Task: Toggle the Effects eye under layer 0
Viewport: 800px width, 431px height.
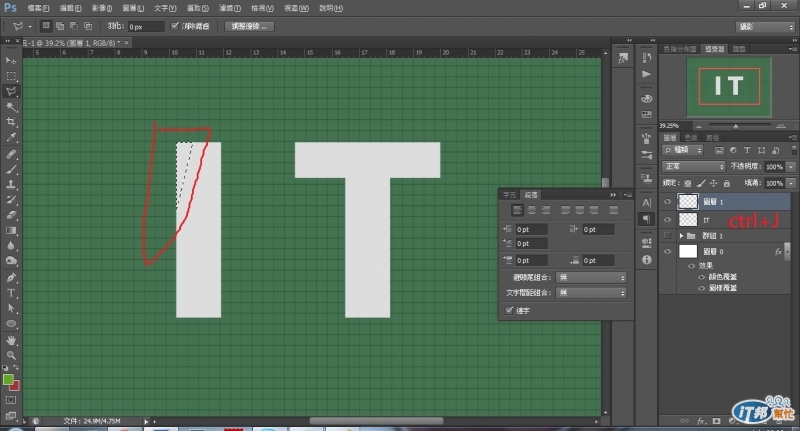Action: (692, 266)
